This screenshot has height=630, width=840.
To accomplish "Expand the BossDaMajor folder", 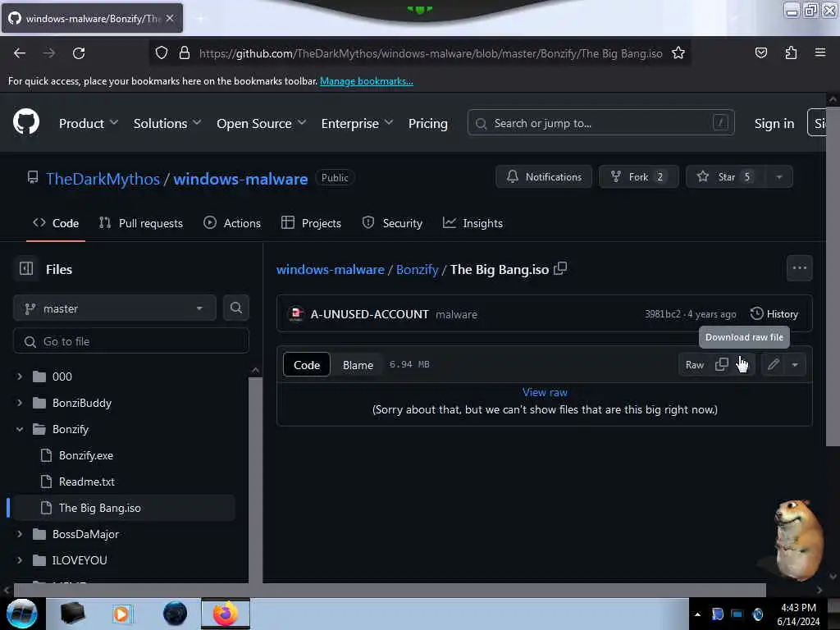I will pyautogui.click(x=20, y=533).
